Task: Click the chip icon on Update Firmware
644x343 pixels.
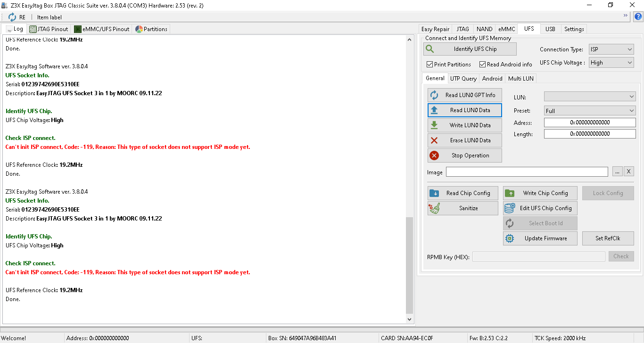Action: (510, 238)
